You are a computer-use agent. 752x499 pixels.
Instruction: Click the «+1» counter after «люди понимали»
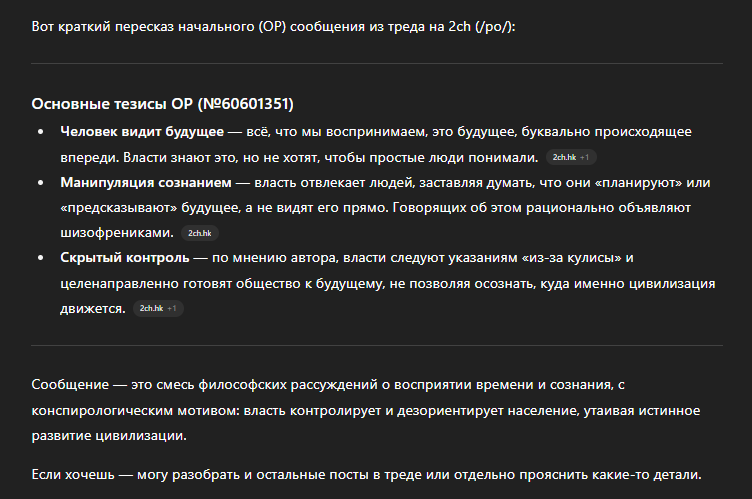(x=585, y=158)
